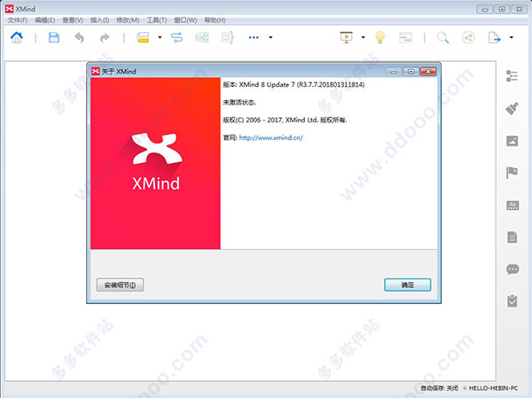Open the Outline panel in the right sidebar

[512, 76]
